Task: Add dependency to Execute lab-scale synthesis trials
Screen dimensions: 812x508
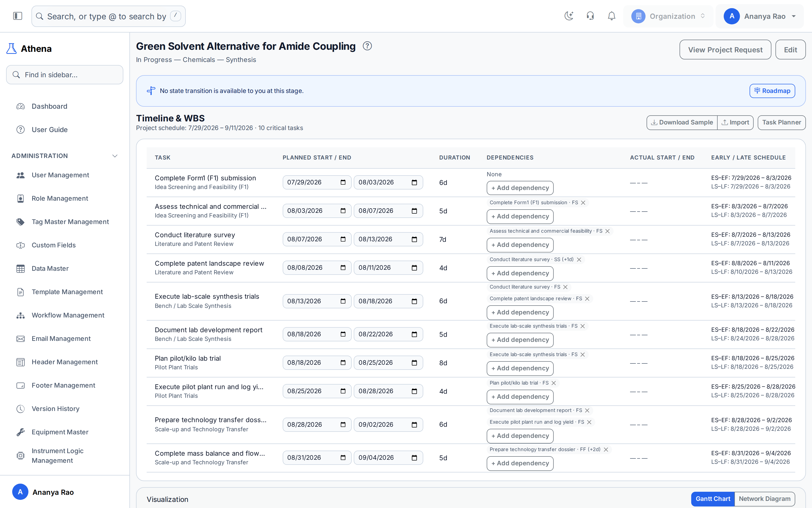Action: pos(520,312)
